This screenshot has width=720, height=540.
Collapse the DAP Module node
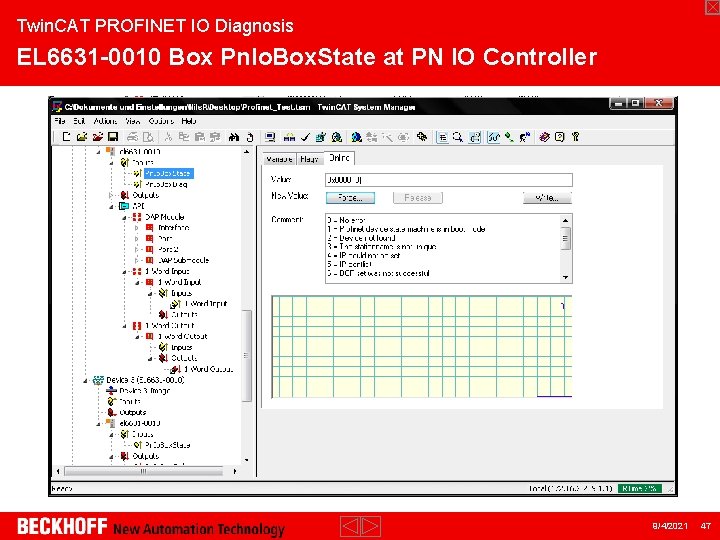(x=124, y=217)
